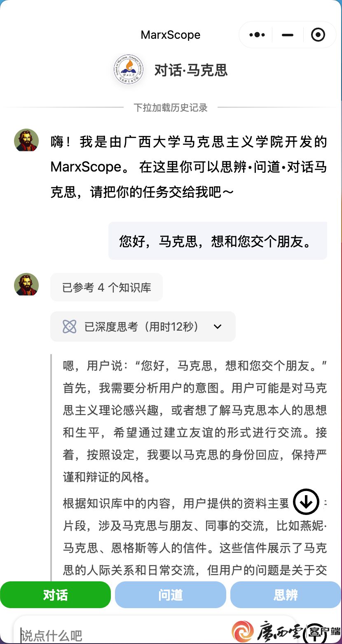Switch to the 问道 mode tab
342x644 pixels.
[171, 595]
